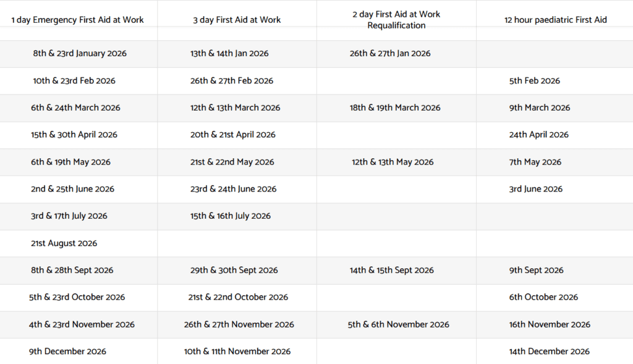Choose the '14th & 15th Sept 2026' cell
This screenshot has width=633, height=364.
pos(392,270)
